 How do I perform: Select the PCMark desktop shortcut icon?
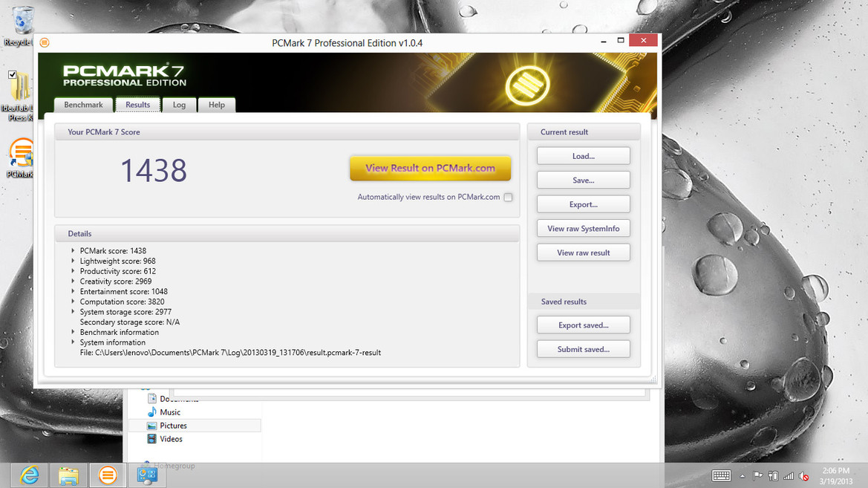tap(21, 153)
